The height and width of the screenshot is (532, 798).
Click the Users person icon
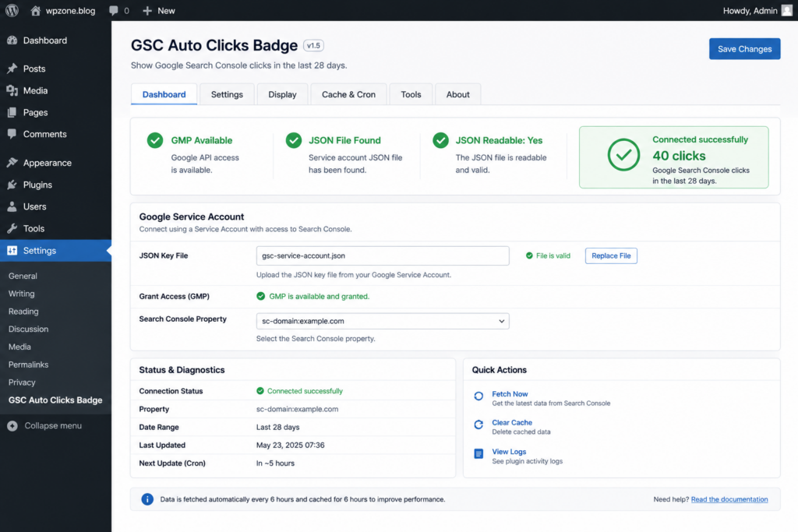[12, 206]
